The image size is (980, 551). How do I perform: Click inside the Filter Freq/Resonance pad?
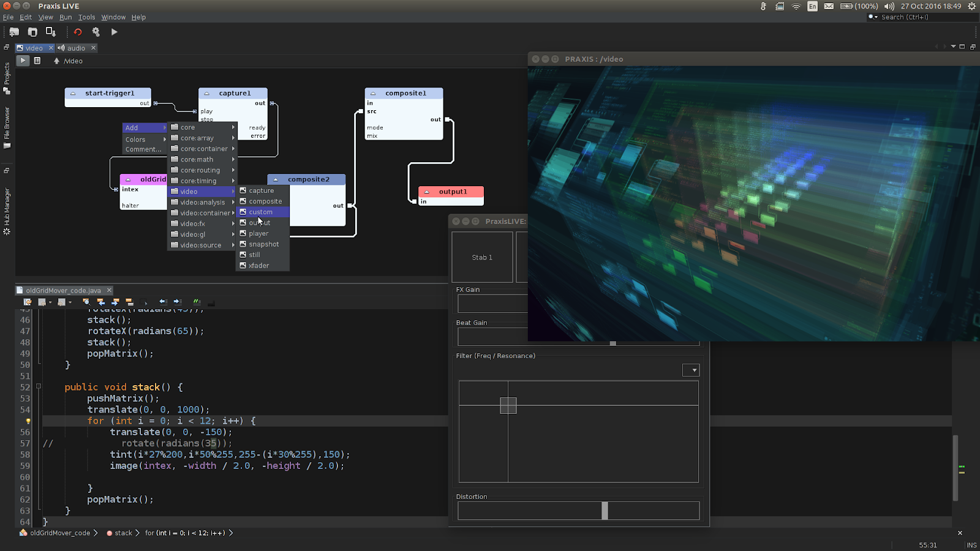[x=508, y=405]
